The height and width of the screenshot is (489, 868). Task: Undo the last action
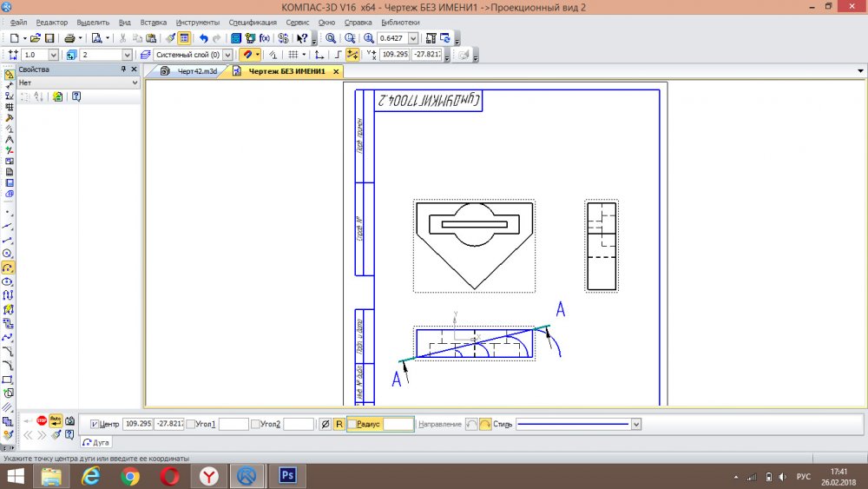pos(204,38)
